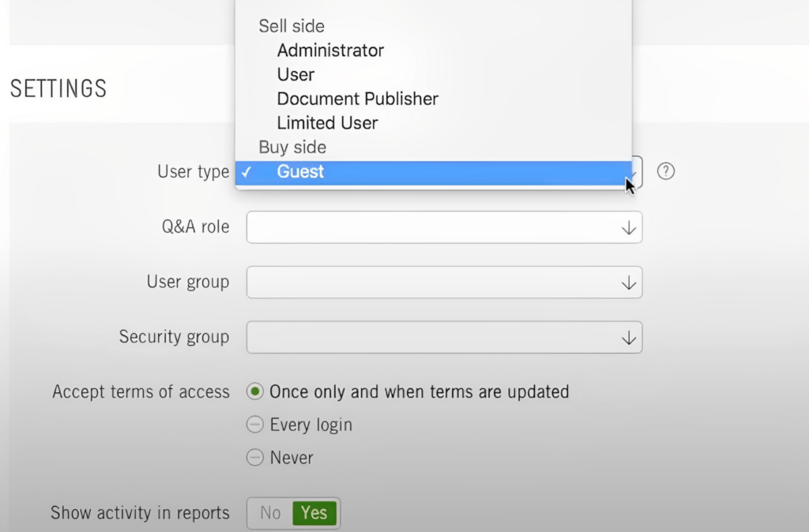This screenshot has width=809, height=532.
Task: Choose User under Sell side
Action: [x=295, y=75]
